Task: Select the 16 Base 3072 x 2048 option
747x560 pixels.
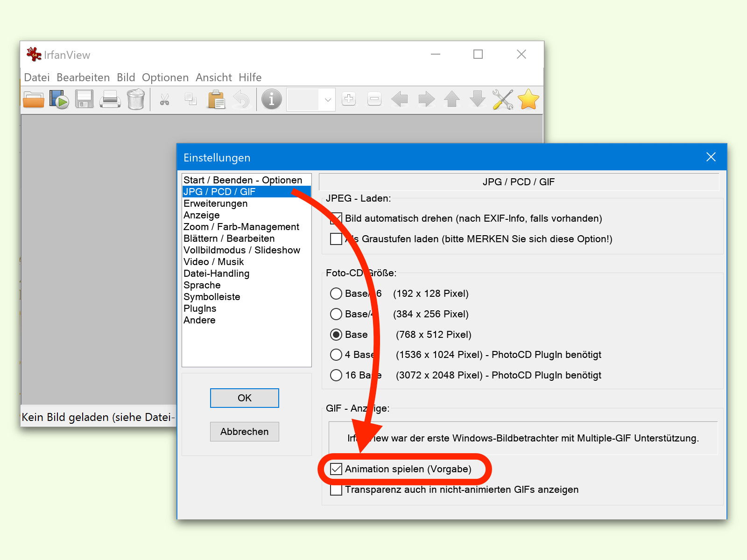Action: 336,375
